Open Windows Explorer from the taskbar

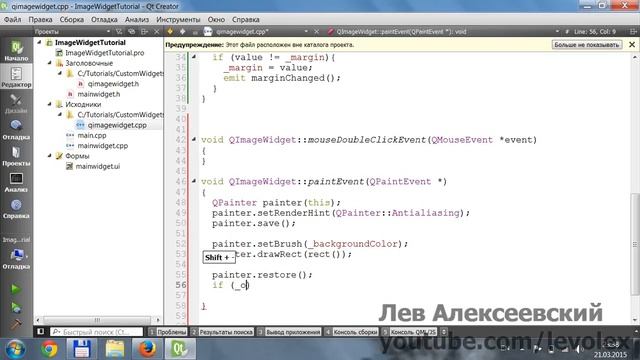(x=115, y=349)
